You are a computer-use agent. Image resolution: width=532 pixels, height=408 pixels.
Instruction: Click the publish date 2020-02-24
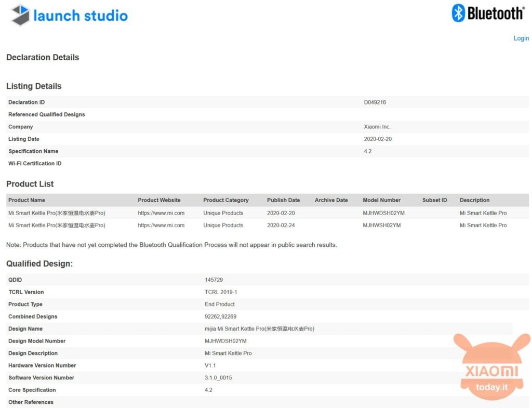pyautogui.click(x=281, y=225)
